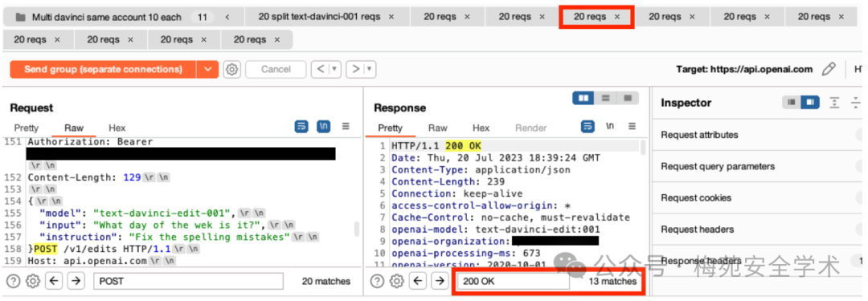Open help for Response search bar
This screenshot has width=868, height=301.
pyautogui.click(x=377, y=281)
